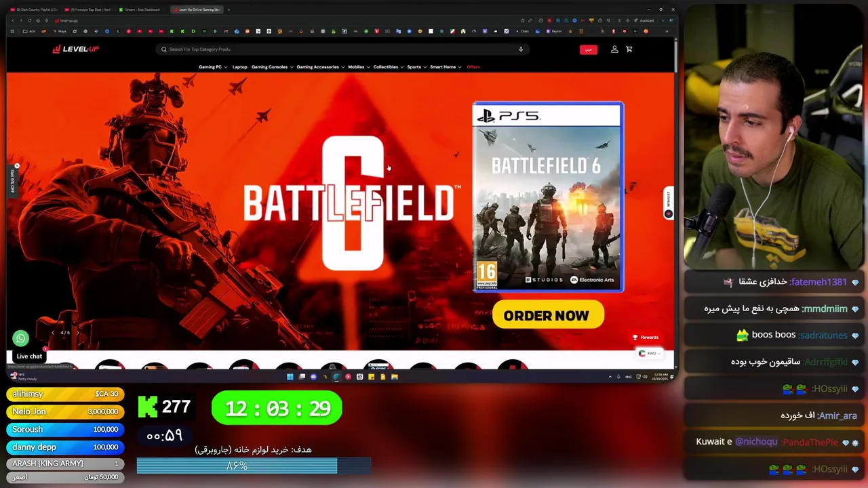The image size is (868, 488).
Task: Focus the top category product search field
Action: [x=342, y=49]
